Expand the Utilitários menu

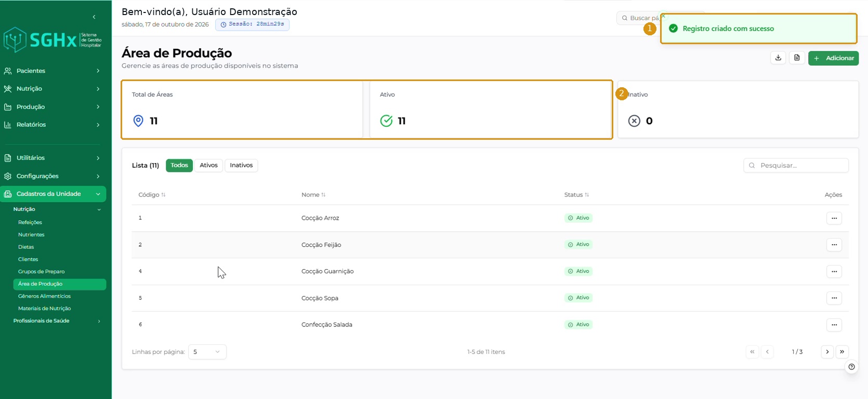[x=54, y=158]
